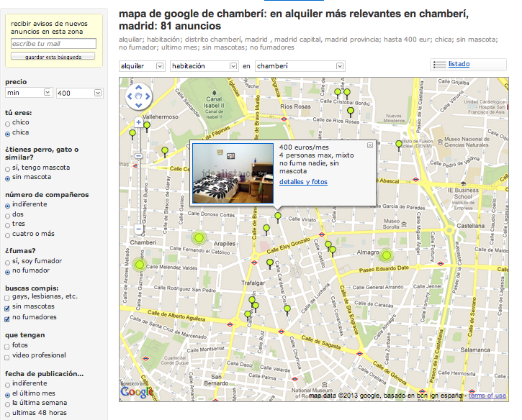Open the room photo thumbnail in the popup
522x420 pixels.
(233, 173)
